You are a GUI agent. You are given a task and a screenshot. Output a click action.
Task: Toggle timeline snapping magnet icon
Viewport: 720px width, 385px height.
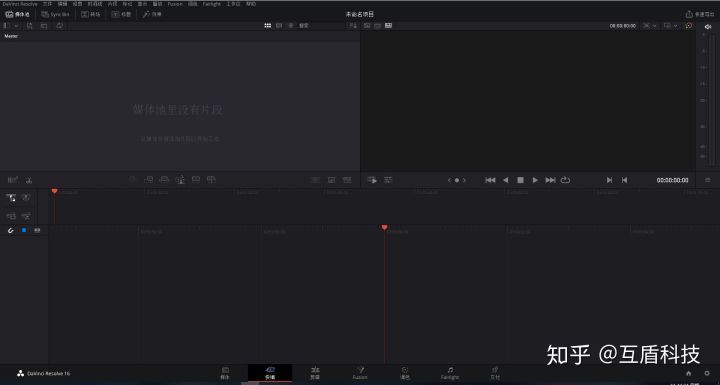point(11,230)
